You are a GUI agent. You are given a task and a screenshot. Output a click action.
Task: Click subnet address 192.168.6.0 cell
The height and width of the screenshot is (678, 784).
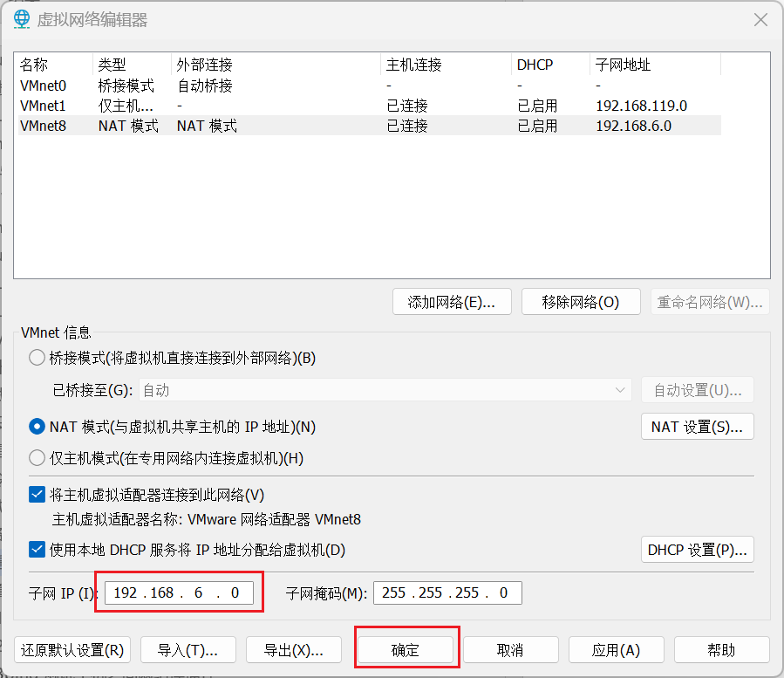click(633, 126)
